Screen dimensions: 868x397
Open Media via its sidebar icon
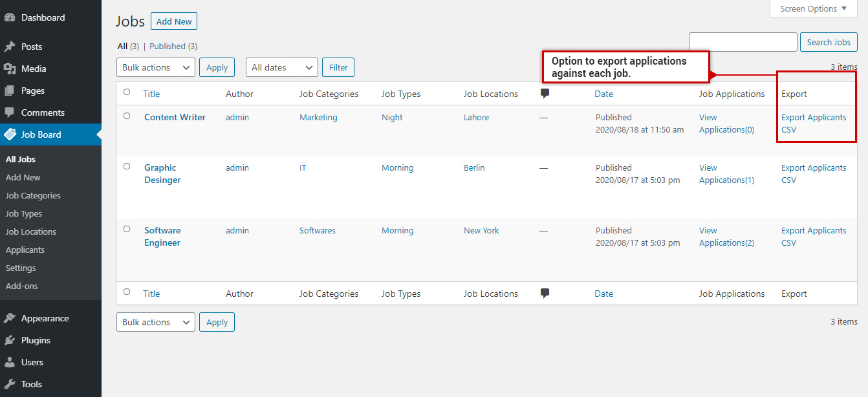coord(10,69)
